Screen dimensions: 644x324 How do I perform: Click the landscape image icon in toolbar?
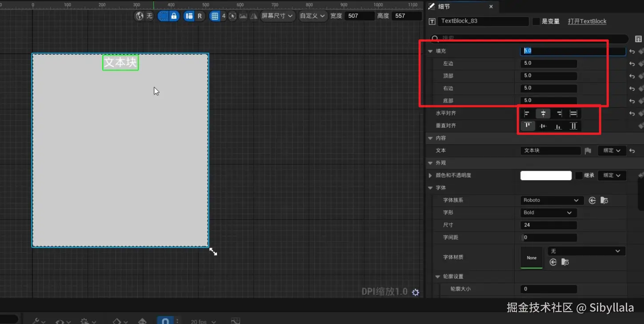[243, 16]
